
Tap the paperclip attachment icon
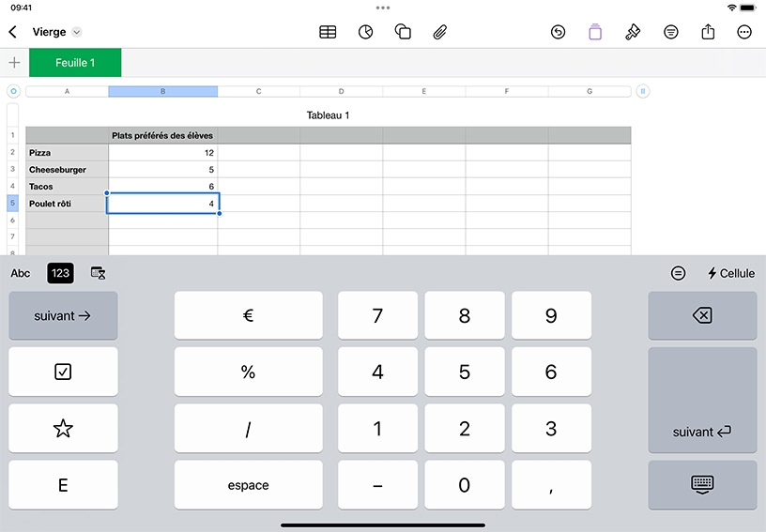point(439,32)
